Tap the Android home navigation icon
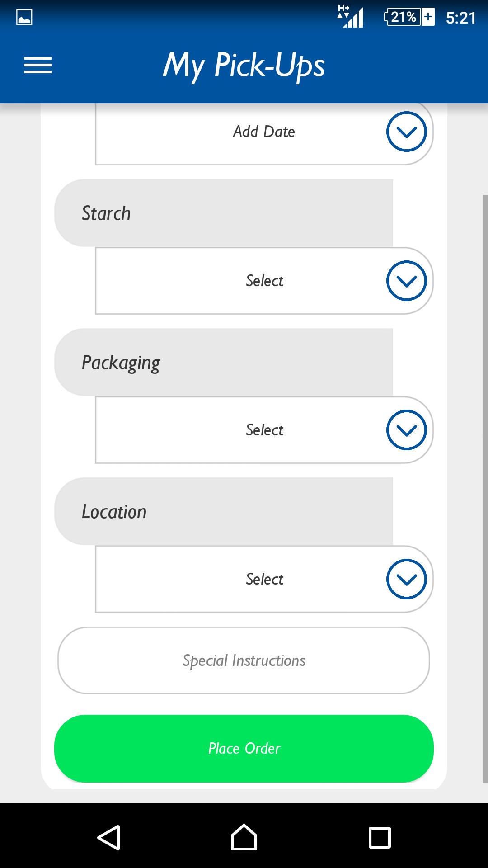The height and width of the screenshot is (868, 488). 244,837
